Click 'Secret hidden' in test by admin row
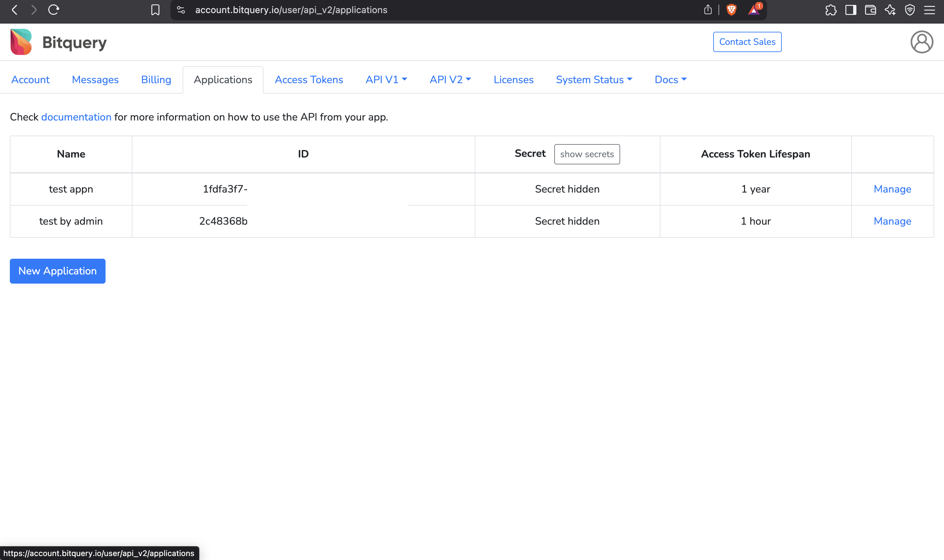This screenshot has height=560, width=944. pos(567,221)
